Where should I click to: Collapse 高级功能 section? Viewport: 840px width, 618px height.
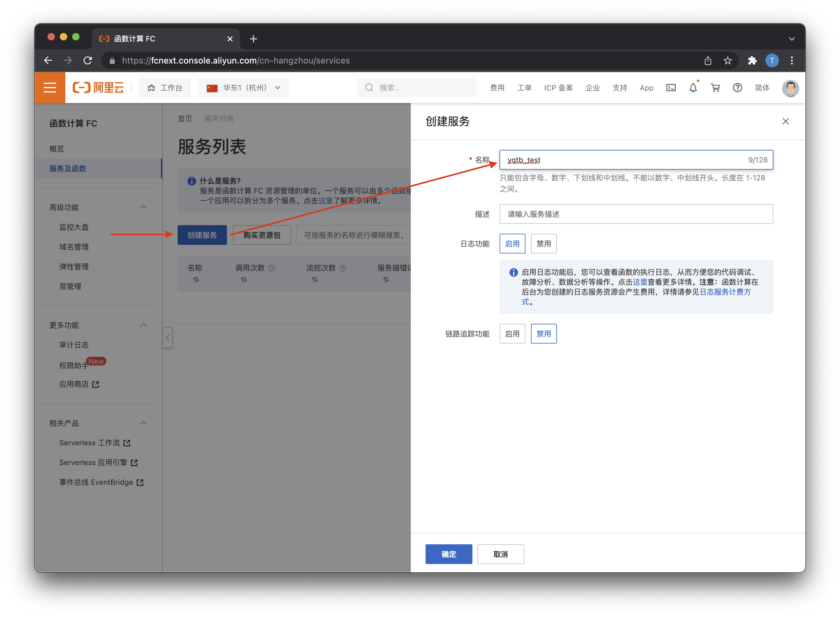coord(144,207)
